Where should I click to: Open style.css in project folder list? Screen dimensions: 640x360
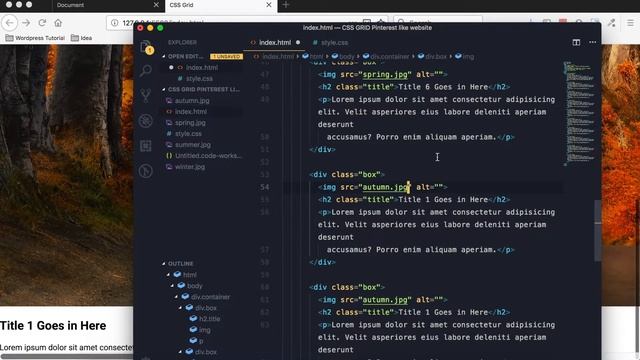point(188,133)
